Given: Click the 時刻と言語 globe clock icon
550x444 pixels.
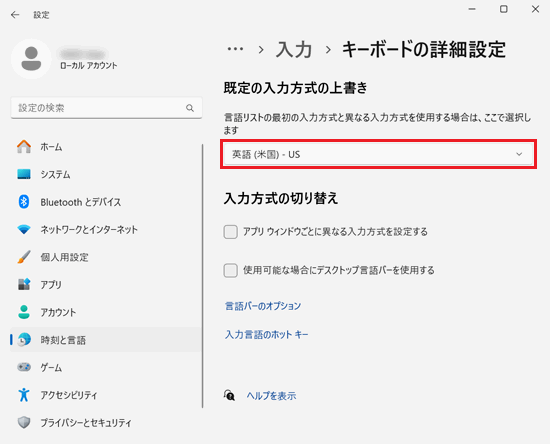Looking at the screenshot, I should pyautogui.click(x=24, y=339).
